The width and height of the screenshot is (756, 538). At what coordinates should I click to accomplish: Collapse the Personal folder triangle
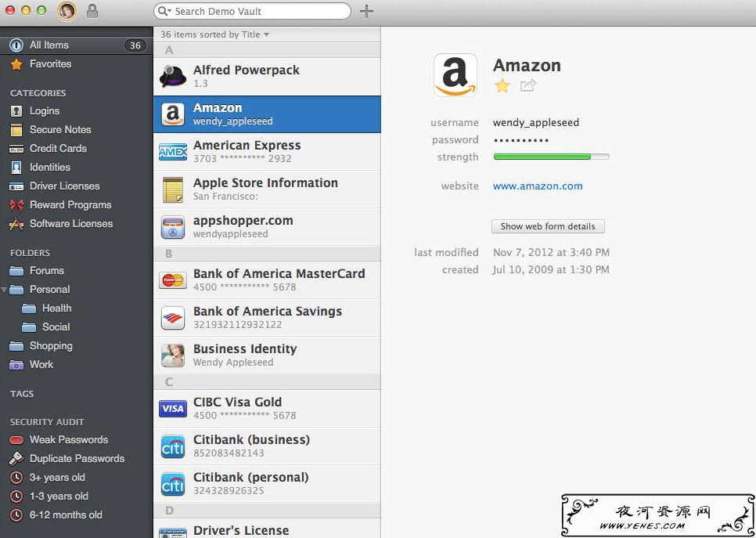coord(4,290)
